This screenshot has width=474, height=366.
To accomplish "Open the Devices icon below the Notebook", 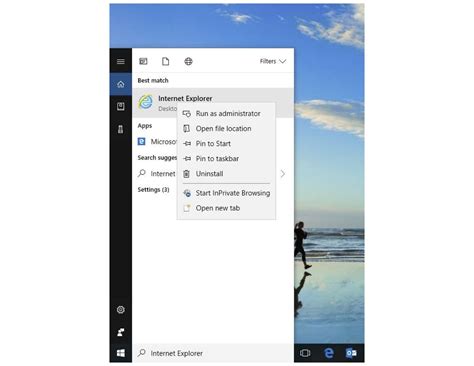I will (121, 129).
